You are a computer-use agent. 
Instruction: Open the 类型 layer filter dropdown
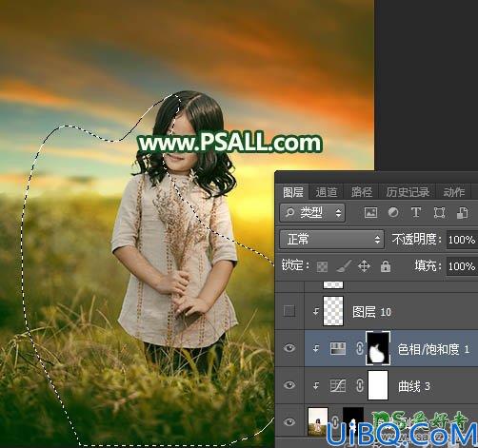pyautogui.click(x=312, y=213)
